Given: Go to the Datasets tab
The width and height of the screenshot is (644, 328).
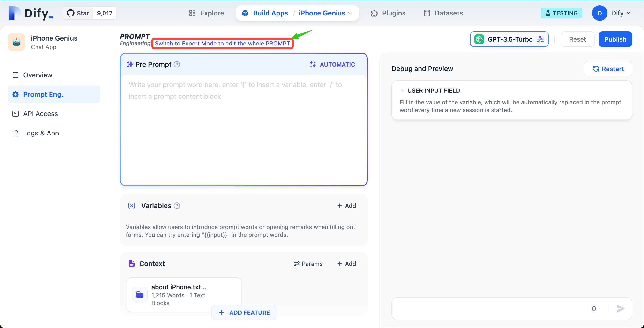Looking at the screenshot, I should (443, 13).
